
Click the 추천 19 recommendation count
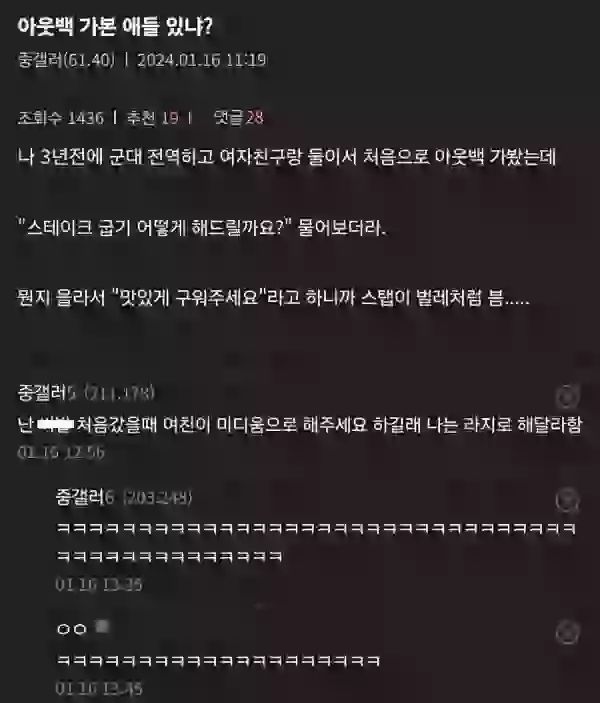(152, 118)
